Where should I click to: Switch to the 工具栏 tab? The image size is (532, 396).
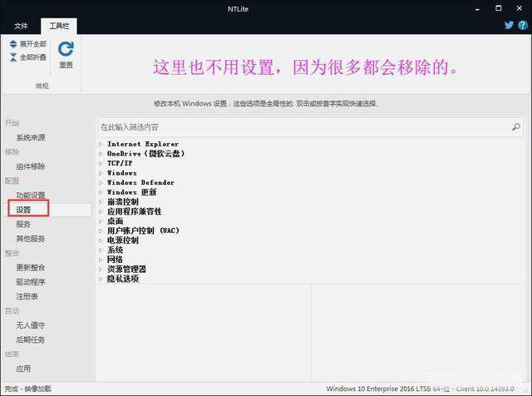(59, 26)
